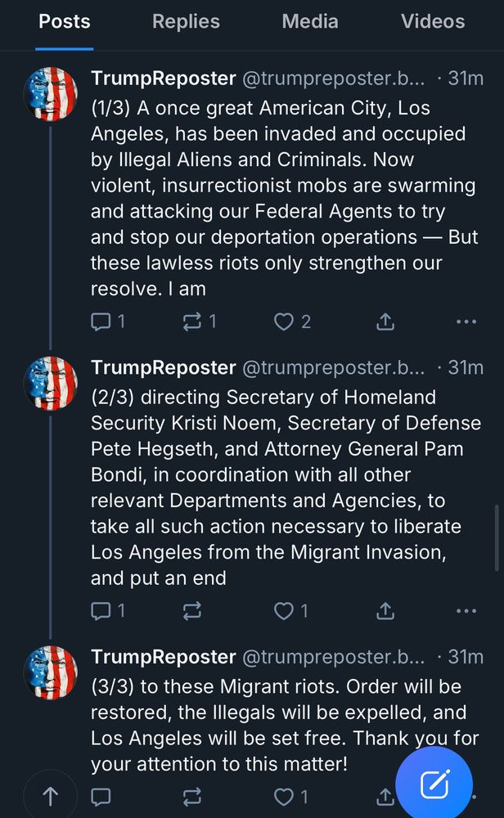Open more options menu on the (1/3) post

(x=466, y=321)
